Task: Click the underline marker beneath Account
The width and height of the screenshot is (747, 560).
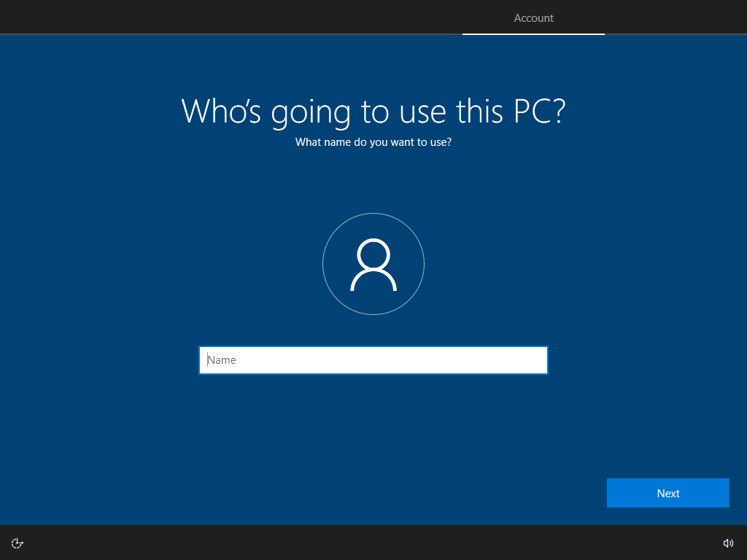Action: point(533,32)
